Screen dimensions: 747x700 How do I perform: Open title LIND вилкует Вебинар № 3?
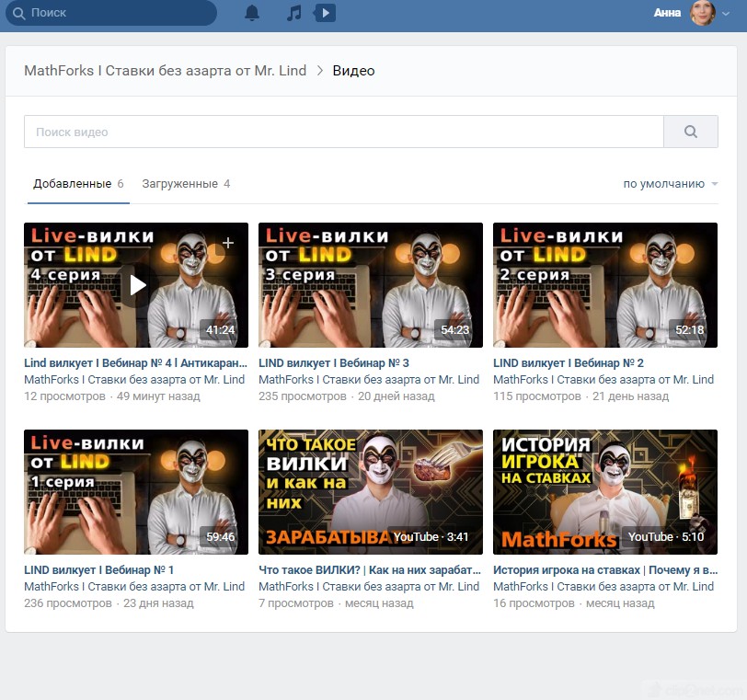(333, 362)
